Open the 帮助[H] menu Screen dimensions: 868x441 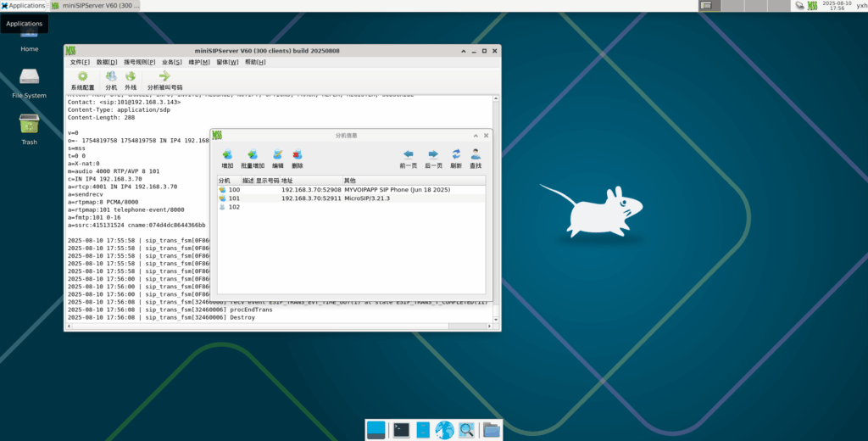[255, 62]
